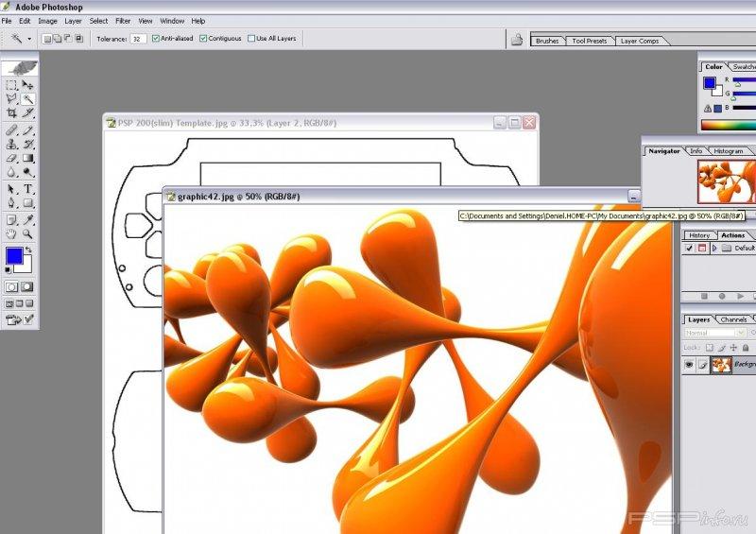
Task: Uncheck the Contiguous option
Action: [x=203, y=39]
